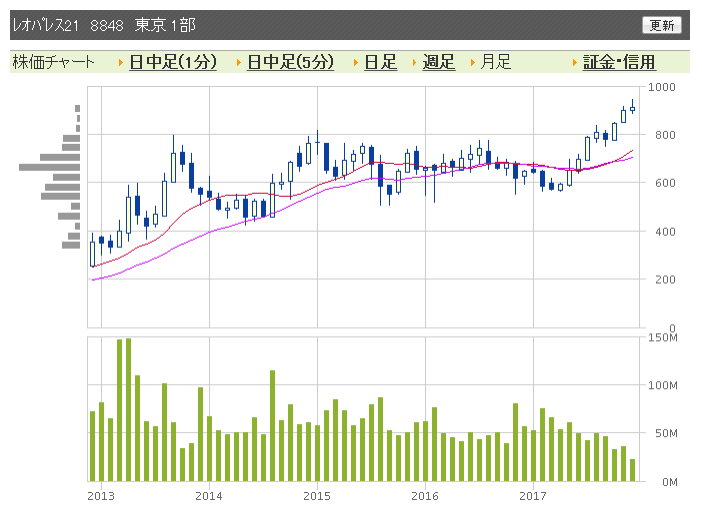702x525 pixels.
Task: Click the 2013 year axis label
Action: point(101,496)
